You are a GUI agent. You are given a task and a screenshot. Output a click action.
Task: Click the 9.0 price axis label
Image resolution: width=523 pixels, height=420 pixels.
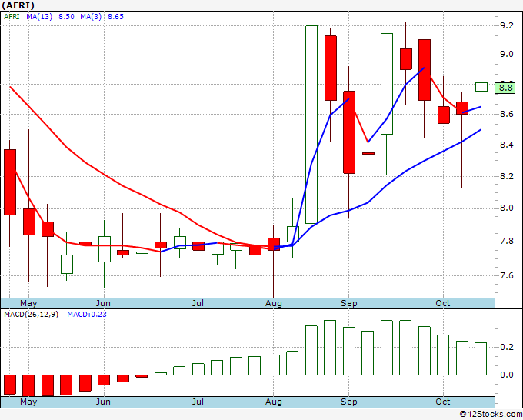pos(507,54)
